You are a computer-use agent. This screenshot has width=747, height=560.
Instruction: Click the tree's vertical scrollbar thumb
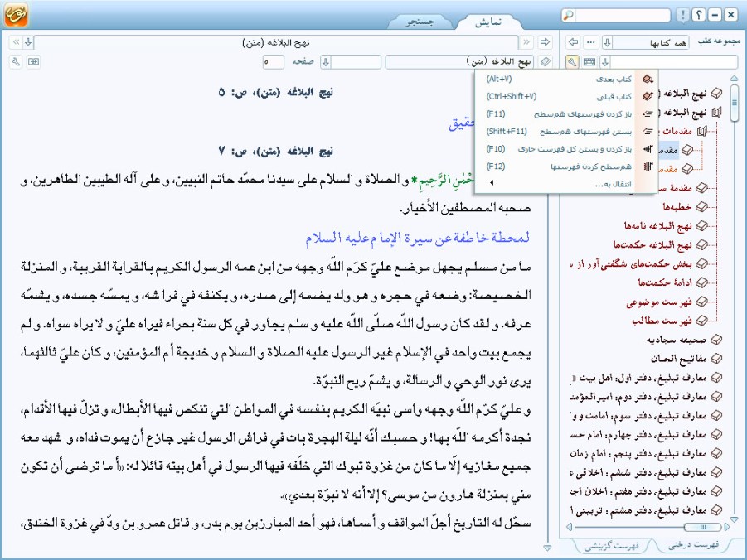734,103
